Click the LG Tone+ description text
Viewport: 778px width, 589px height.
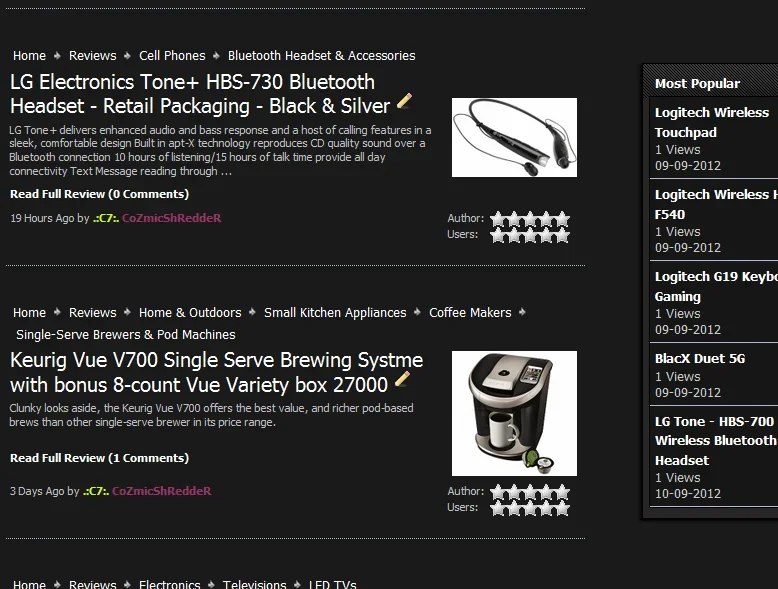[x=220, y=150]
